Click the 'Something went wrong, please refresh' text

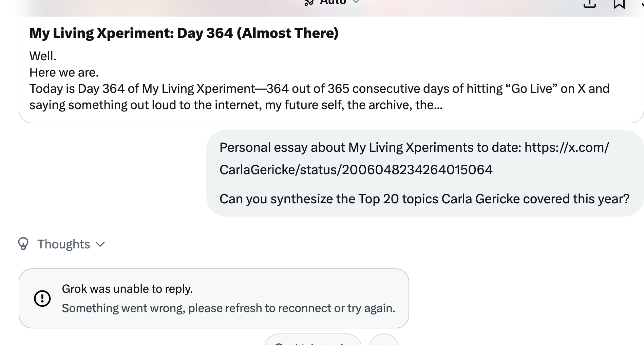pos(228,308)
